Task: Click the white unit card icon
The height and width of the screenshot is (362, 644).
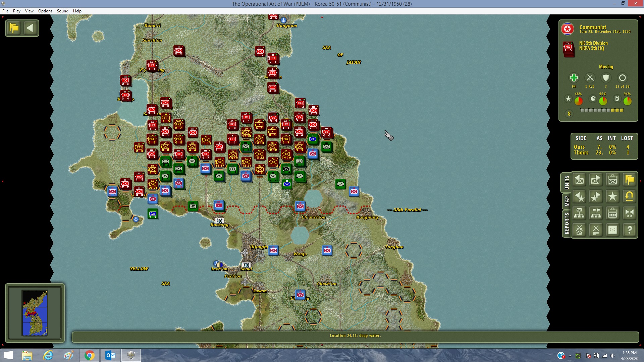Action: 613,230
